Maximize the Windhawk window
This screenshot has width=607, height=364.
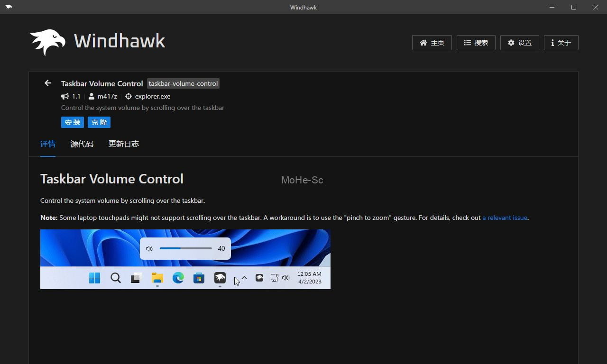(x=574, y=7)
